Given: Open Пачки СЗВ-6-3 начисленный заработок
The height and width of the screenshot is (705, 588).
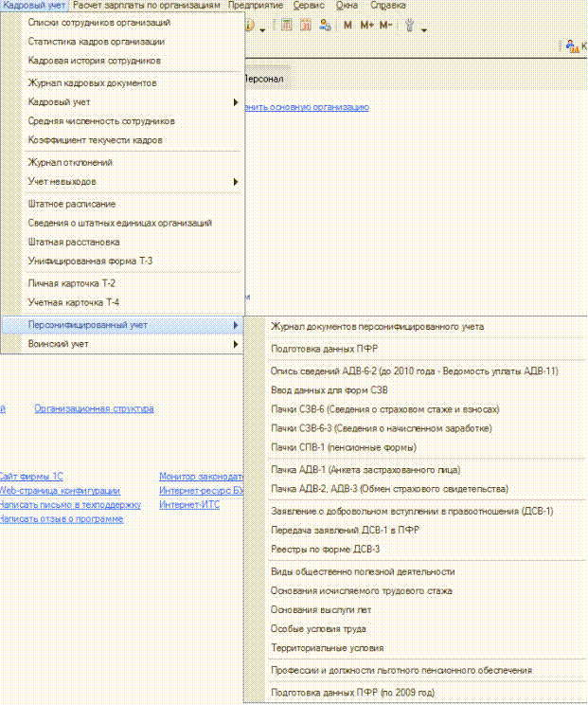Looking at the screenshot, I should click(416, 428).
